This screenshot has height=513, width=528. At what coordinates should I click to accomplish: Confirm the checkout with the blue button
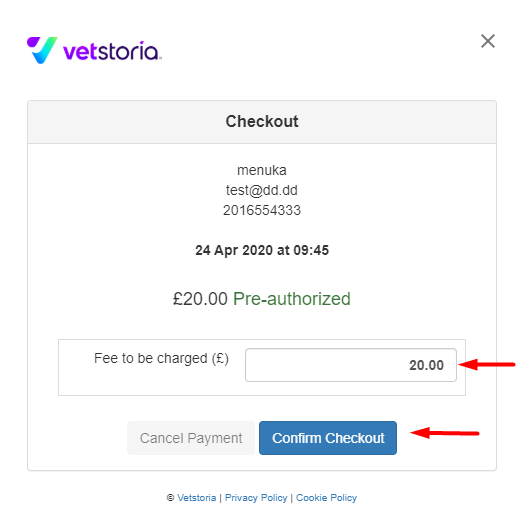(328, 438)
